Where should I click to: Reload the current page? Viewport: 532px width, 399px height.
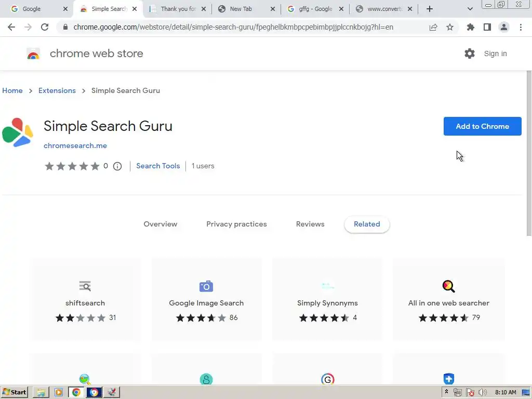tap(45, 27)
